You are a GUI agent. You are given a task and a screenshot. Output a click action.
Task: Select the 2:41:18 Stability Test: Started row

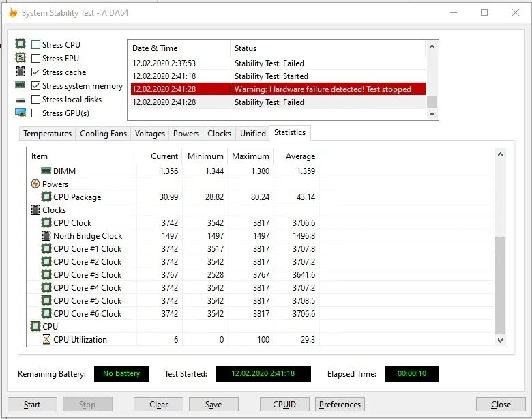click(x=278, y=76)
